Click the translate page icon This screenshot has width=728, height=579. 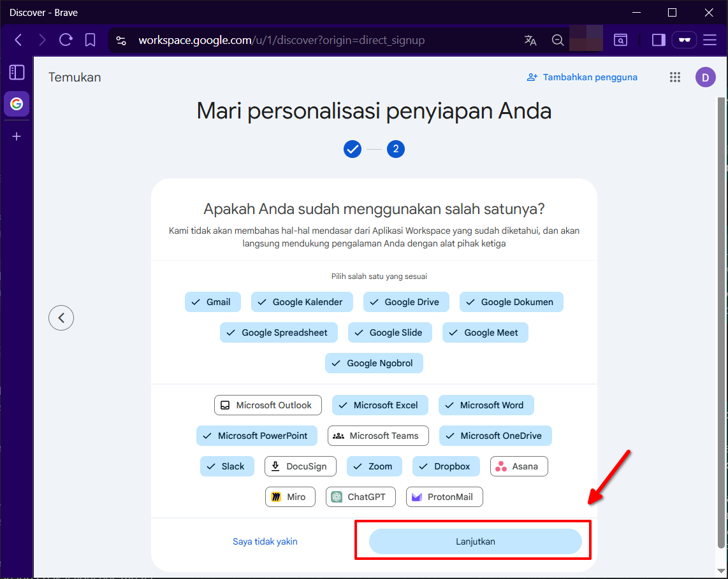tap(530, 40)
